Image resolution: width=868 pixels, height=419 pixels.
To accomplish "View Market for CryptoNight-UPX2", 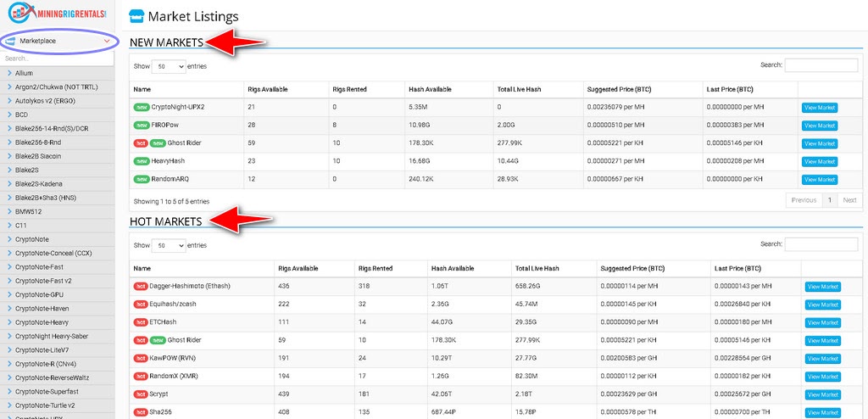I will [820, 108].
